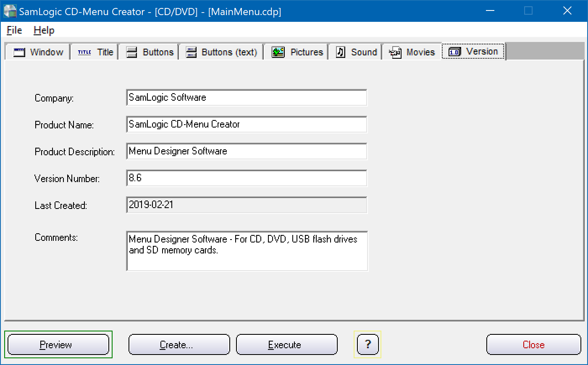
Task: Click the Title tab's TITLE icon
Action: pyautogui.click(x=84, y=52)
